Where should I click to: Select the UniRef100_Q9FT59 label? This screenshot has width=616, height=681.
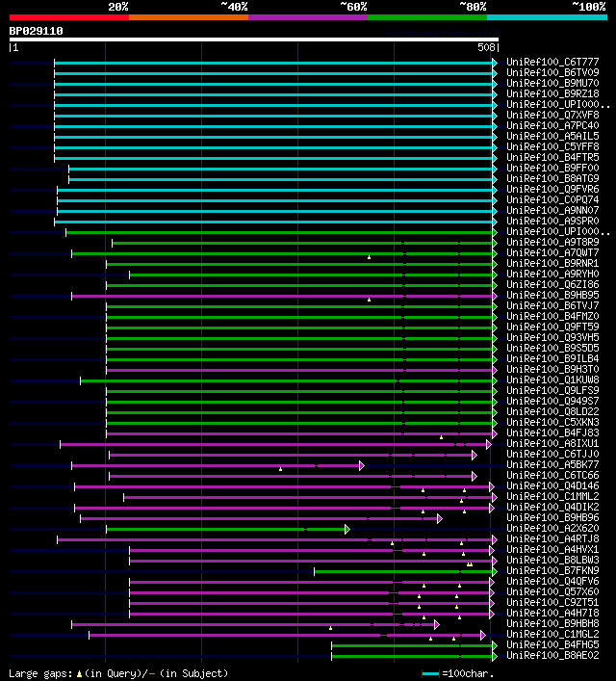click(x=552, y=327)
